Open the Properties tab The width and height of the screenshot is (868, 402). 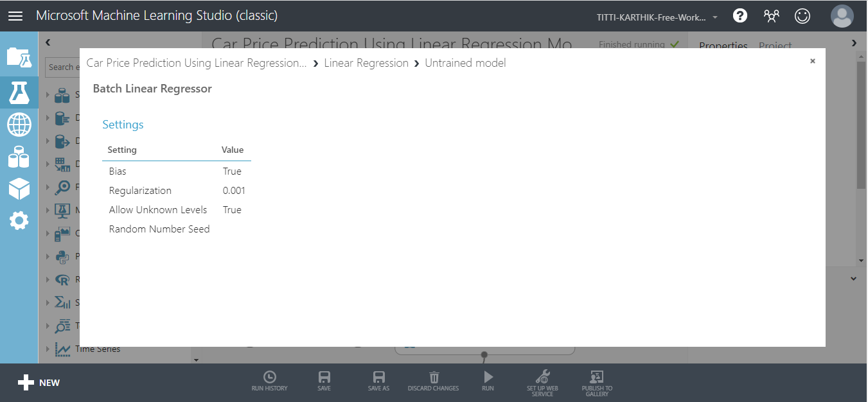(x=724, y=46)
